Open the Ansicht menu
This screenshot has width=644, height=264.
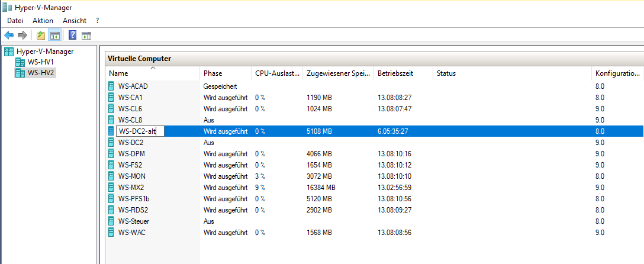click(x=75, y=21)
